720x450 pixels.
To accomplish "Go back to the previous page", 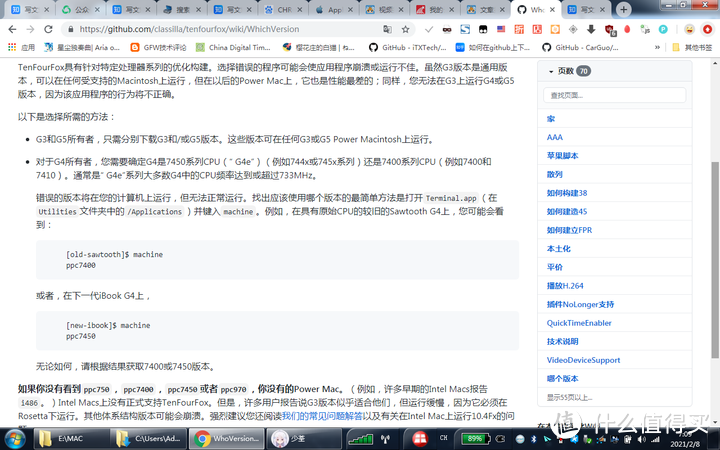I will [12, 29].
